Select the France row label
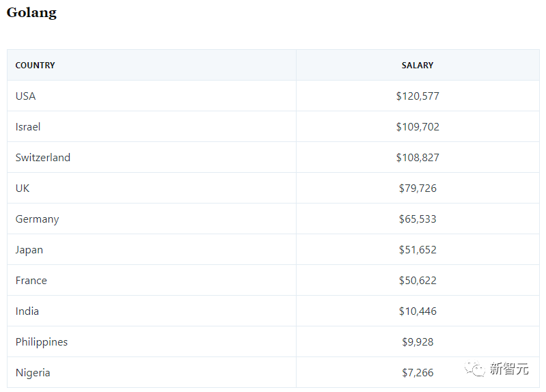The image size is (546, 392). pyautogui.click(x=31, y=281)
